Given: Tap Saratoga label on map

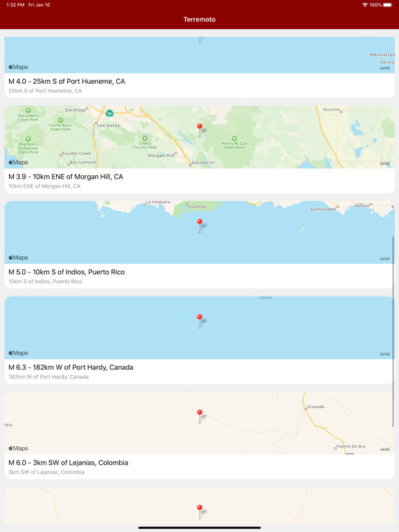Looking at the screenshot, I should coord(76,109).
